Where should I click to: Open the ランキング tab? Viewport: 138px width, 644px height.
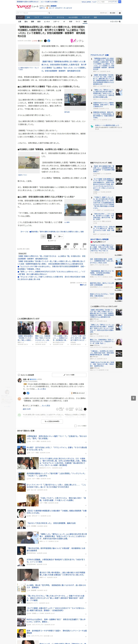(86, 17)
